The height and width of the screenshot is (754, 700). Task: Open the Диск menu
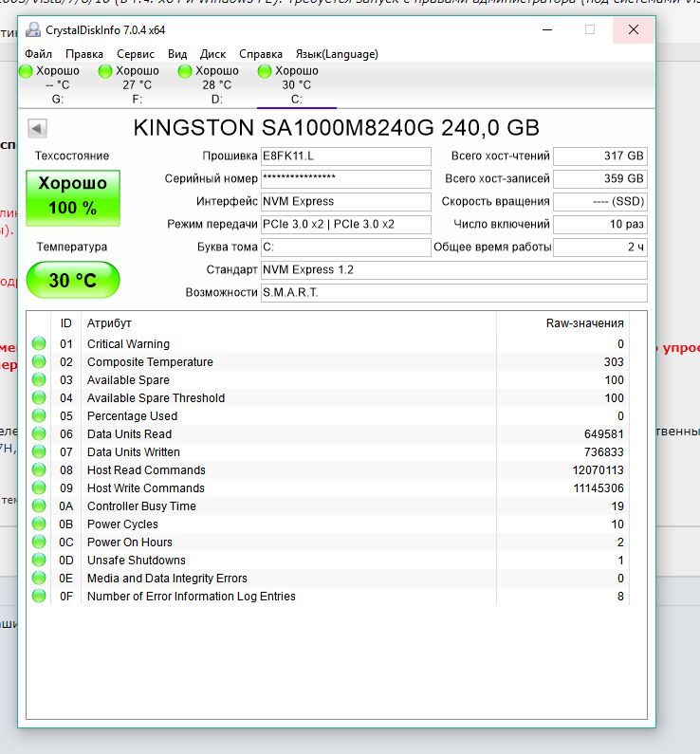tap(213, 54)
